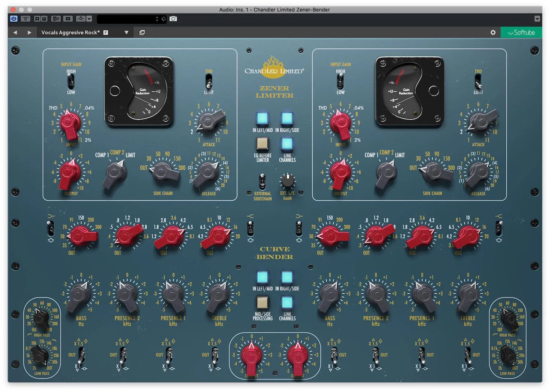
Task: Toggle Curve Bender MID/SIDE PROCESSING button
Action: point(262,303)
